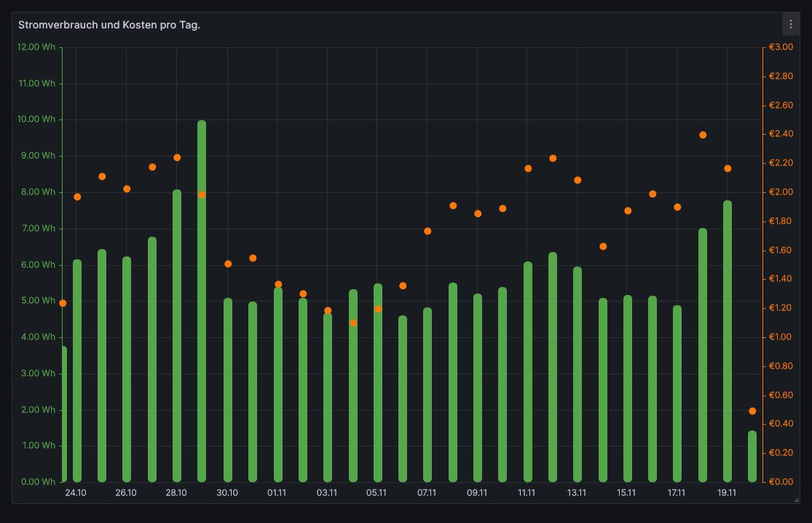Viewport: 812px width, 523px height.
Task: Click the 01.11 x-axis date label
Action: (x=277, y=493)
